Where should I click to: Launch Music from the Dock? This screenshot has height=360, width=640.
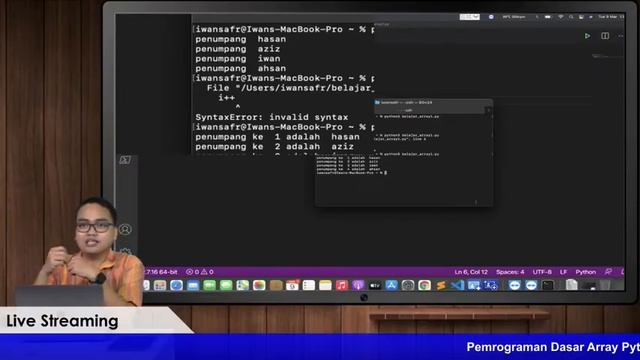[342, 285]
